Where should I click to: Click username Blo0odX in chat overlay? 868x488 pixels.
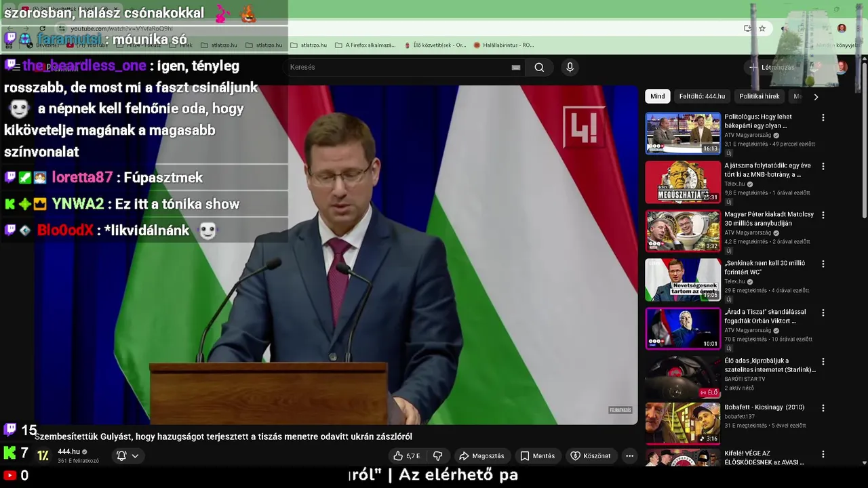tap(65, 230)
